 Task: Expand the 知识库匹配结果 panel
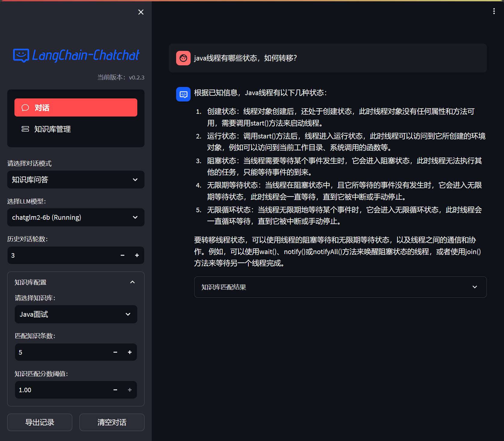tap(340, 287)
